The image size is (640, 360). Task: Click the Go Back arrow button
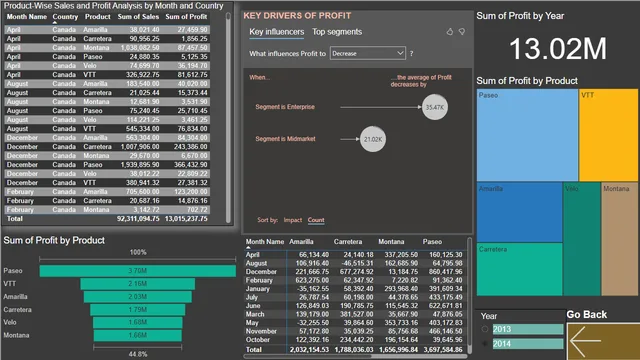(603, 341)
